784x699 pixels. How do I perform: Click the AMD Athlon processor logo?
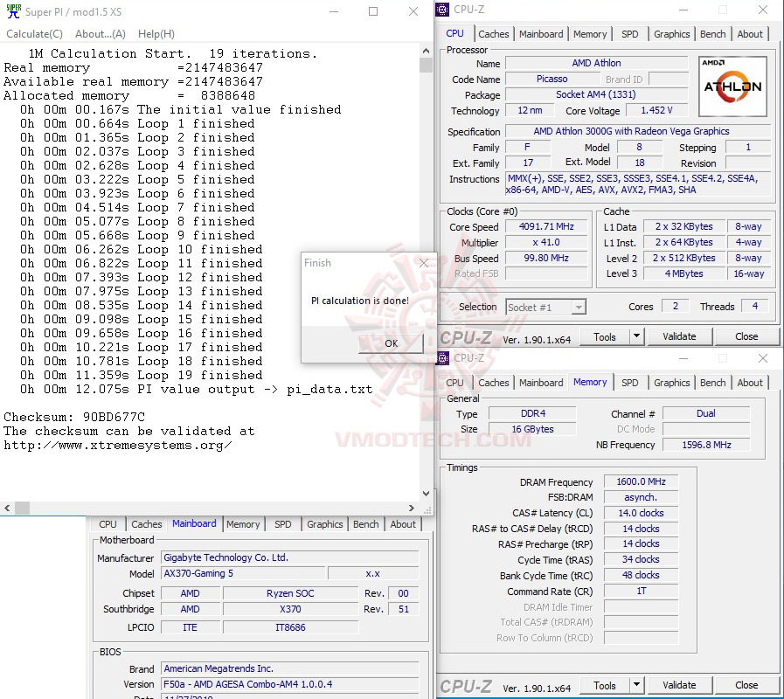(x=732, y=86)
